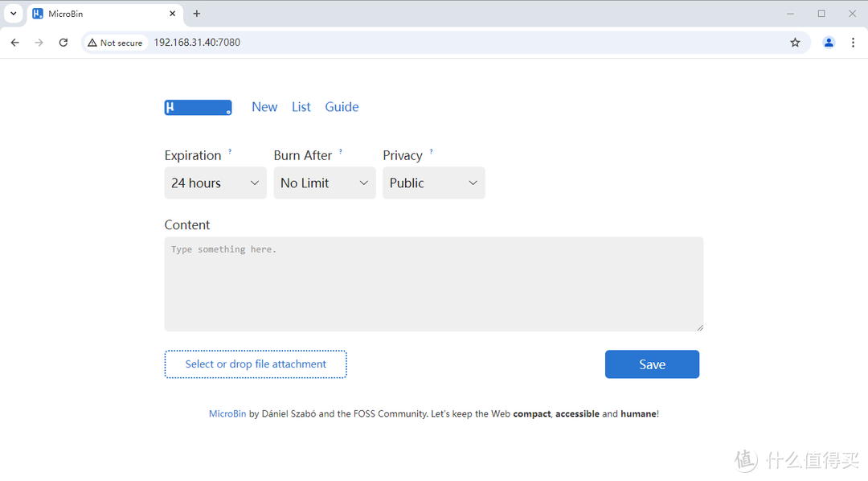Click the MicroBin logo in the header
868x481 pixels.
coord(198,108)
